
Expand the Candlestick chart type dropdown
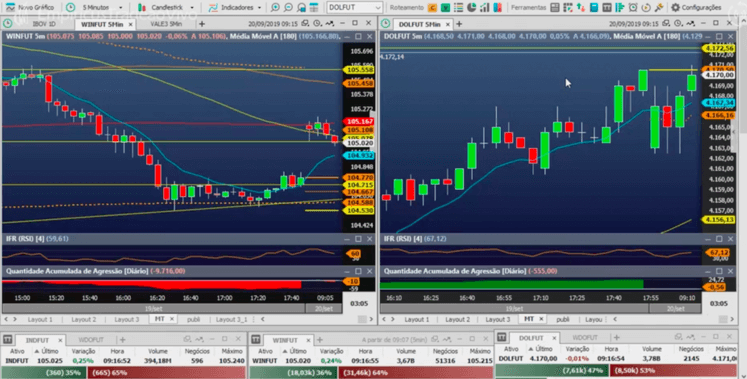(x=166, y=7)
